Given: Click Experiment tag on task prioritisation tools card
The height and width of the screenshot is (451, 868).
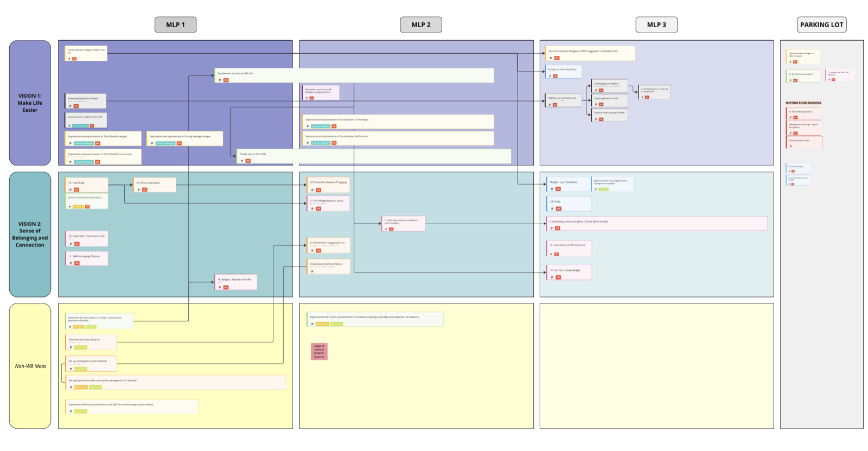Looking at the screenshot, I should pos(81,411).
